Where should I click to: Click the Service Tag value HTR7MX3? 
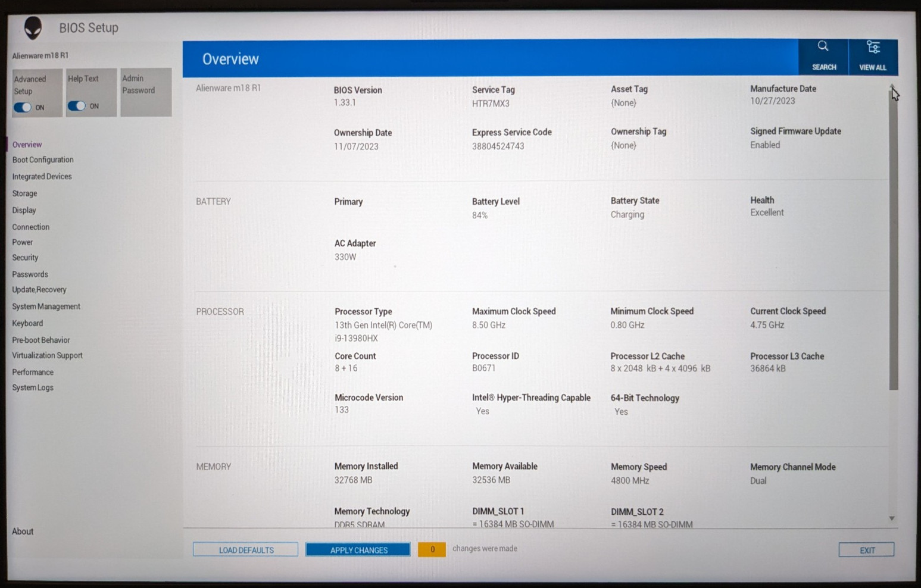point(491,104)
